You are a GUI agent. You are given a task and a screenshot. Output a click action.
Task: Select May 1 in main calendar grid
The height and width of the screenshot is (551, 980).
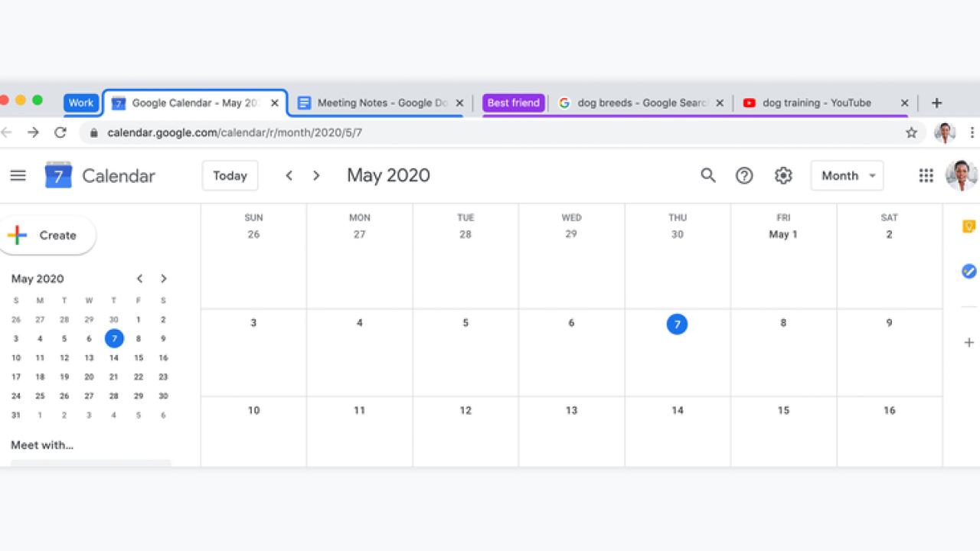pos(783,234)
